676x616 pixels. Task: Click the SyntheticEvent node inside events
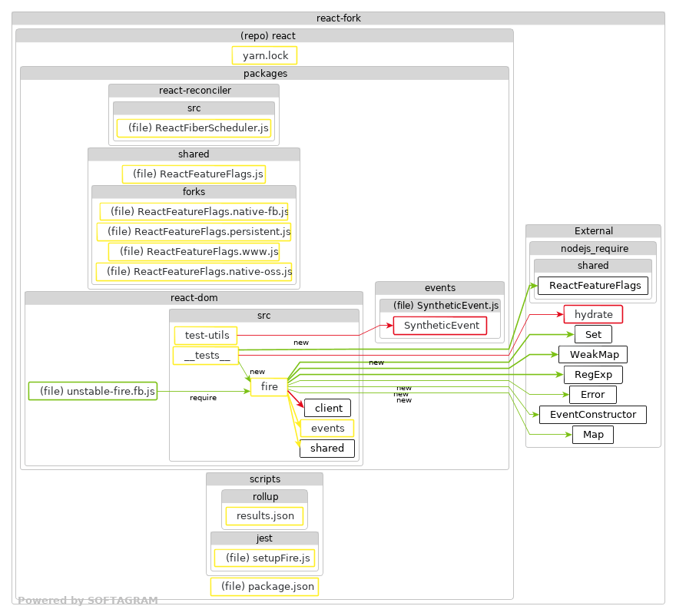pyautogui.click(x=440, y=325)
